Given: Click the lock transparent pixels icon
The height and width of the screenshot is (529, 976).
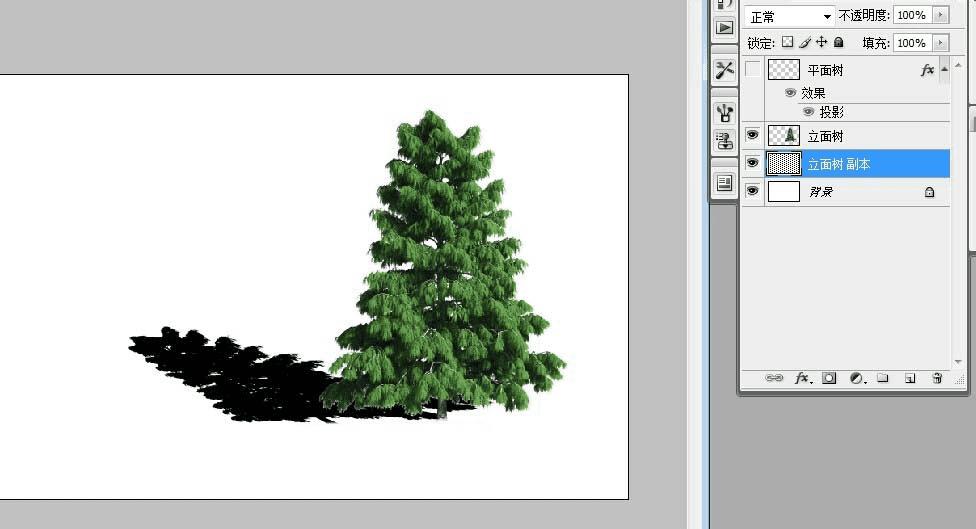Looking at the screenshot, I should point(787,42).
